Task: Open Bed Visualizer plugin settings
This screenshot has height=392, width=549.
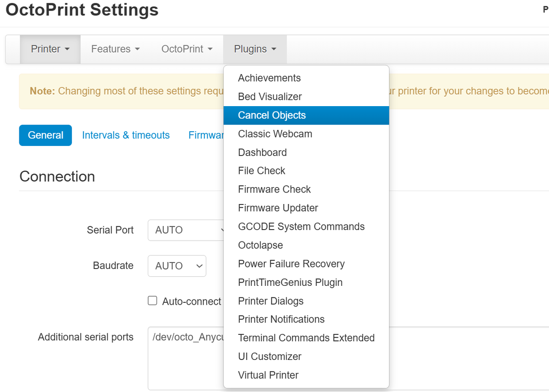Action: tap(306, 97)
